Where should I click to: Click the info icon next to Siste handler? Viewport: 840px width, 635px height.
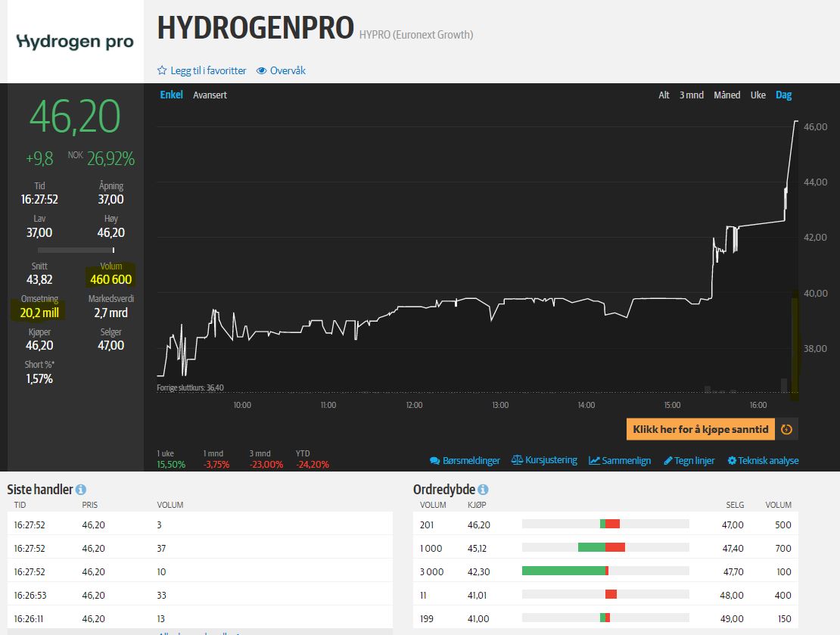(x=82, y=489)
